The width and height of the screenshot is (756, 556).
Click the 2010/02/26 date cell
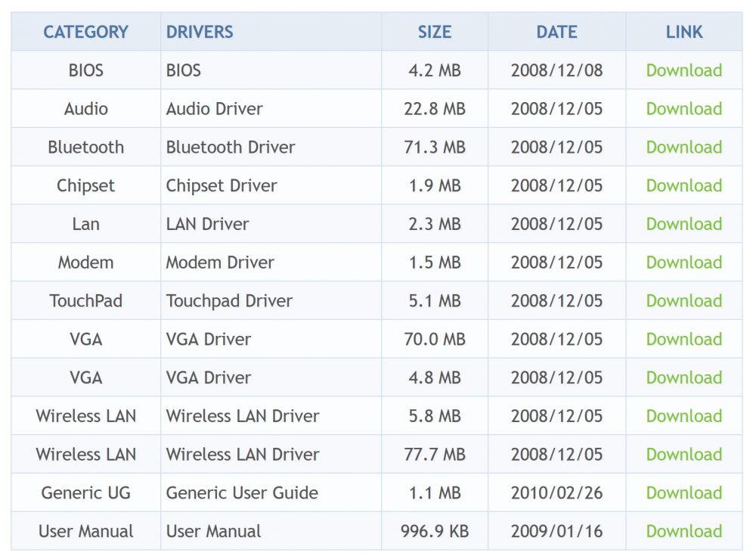pyautogui.click(x=556, y=493)
